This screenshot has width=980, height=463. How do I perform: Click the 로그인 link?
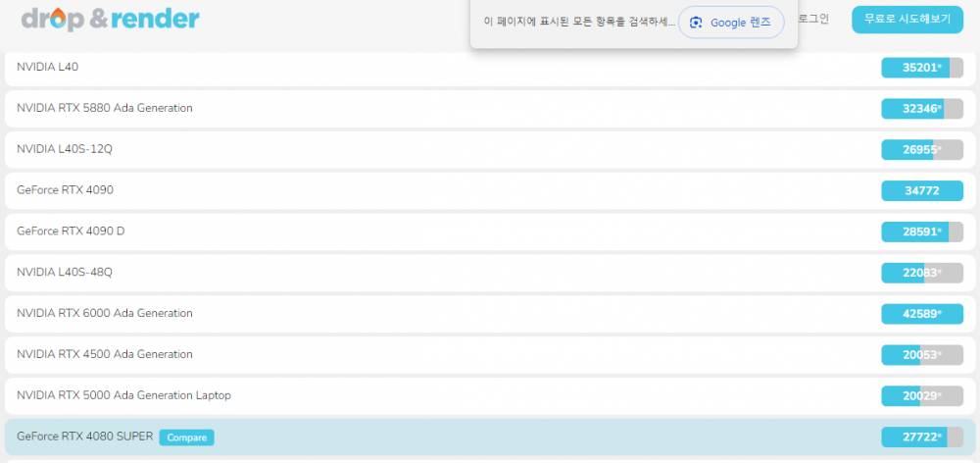[813, 19]
